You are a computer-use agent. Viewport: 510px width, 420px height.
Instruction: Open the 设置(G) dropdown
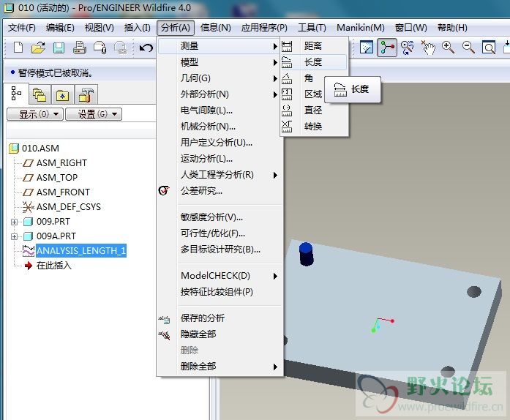pyautogui.click(x=94, y=114)
